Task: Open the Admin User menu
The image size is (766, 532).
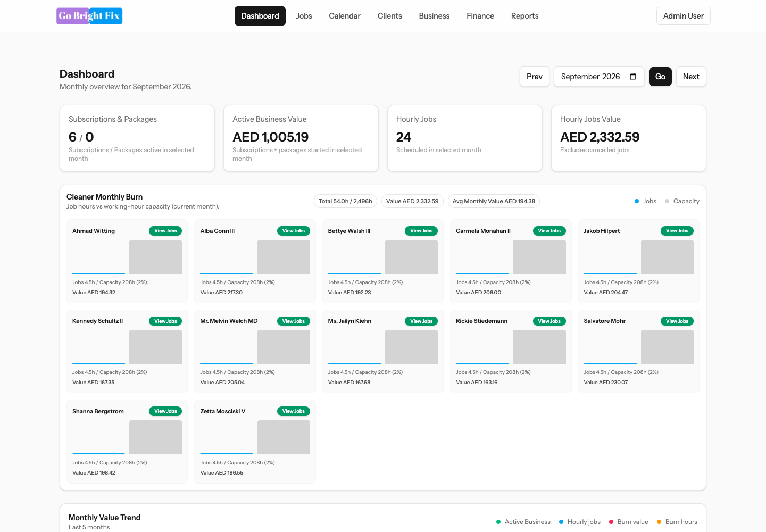Action: (683, 16)
